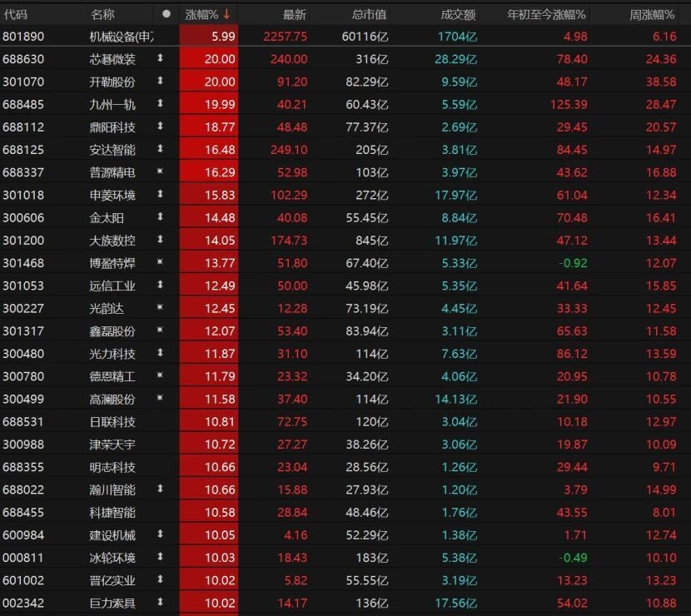
Task: Select the marker icon next to 晋亿实业
Action: click(x=160, y=579)
